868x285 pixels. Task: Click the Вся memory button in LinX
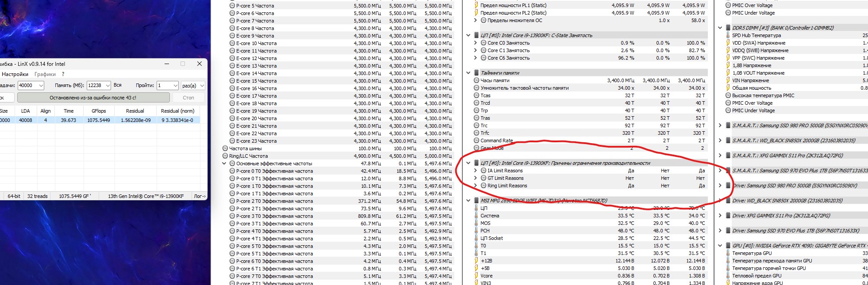coord(118,85)
